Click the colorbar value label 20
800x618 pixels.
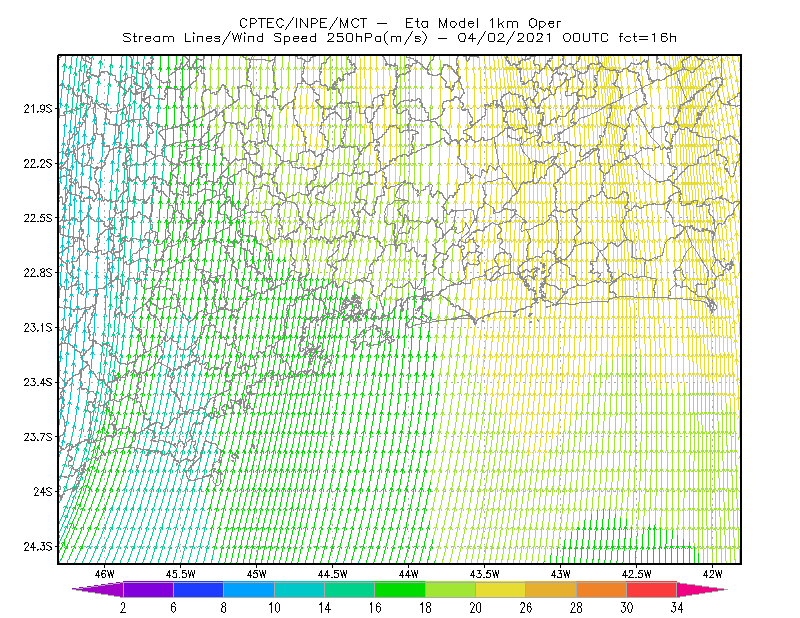pyautogui.click(x=476, y=608)
